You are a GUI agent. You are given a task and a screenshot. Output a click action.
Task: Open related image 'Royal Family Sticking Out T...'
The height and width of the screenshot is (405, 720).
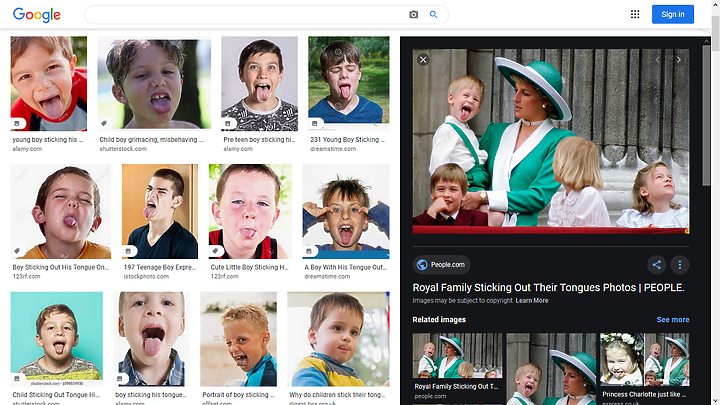click(457, 356)
